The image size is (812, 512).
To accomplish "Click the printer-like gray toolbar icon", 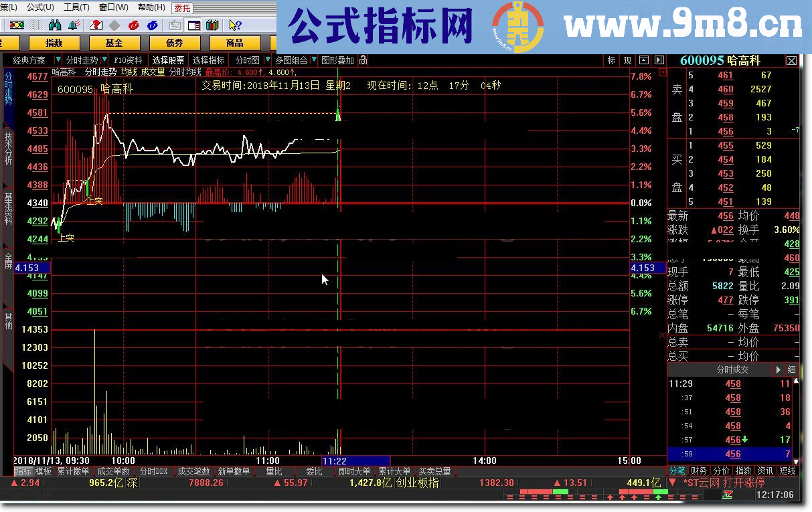I will [175, 25].
